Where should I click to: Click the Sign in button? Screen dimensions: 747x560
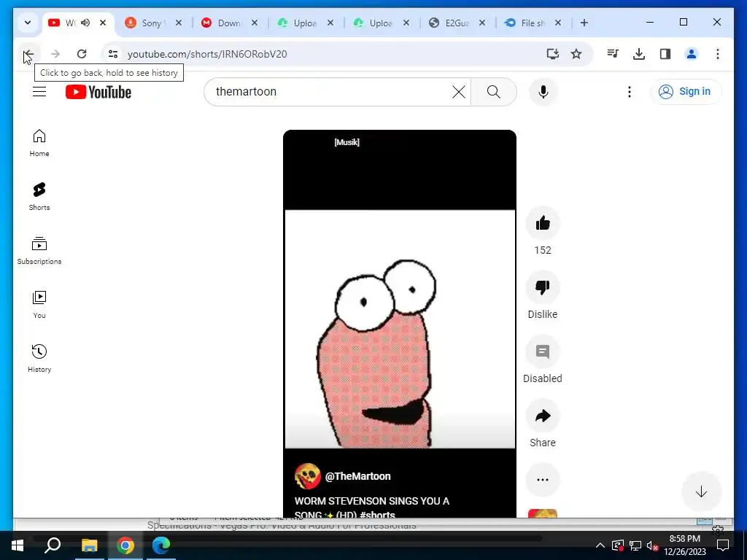685,91
